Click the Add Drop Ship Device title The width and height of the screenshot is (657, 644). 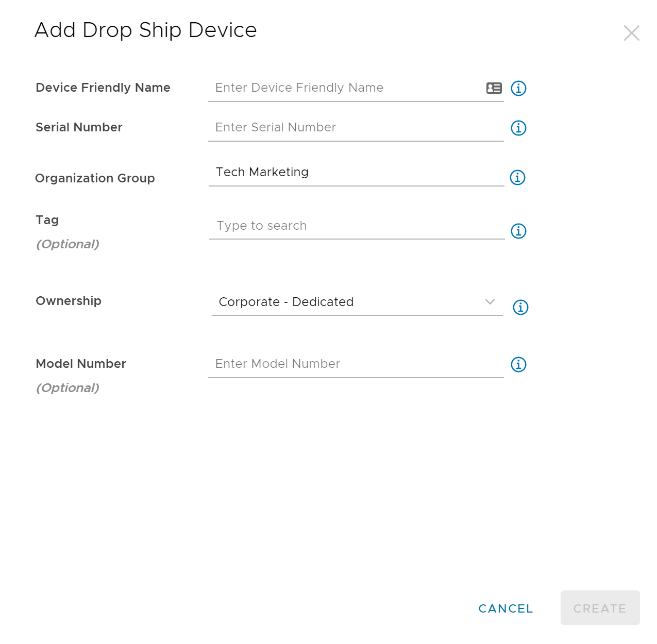click(145, 30)
